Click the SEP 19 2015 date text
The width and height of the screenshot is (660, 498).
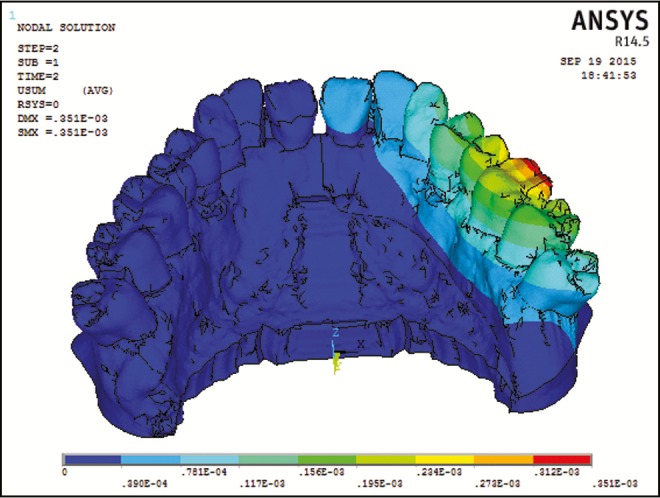(x=604, y=62)
